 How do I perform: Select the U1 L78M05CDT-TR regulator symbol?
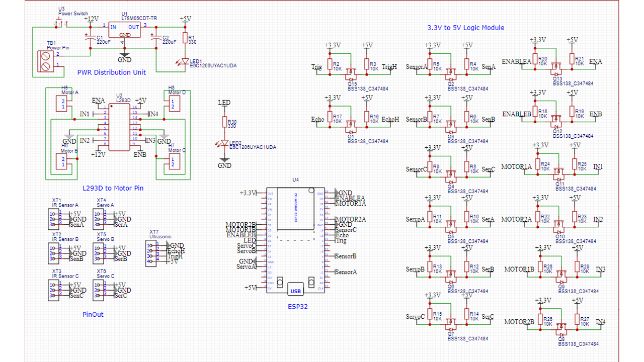125,30
